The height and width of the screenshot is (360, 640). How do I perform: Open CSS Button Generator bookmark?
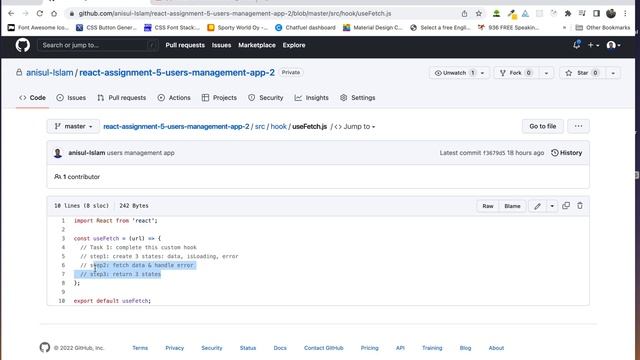coord(107,28)
